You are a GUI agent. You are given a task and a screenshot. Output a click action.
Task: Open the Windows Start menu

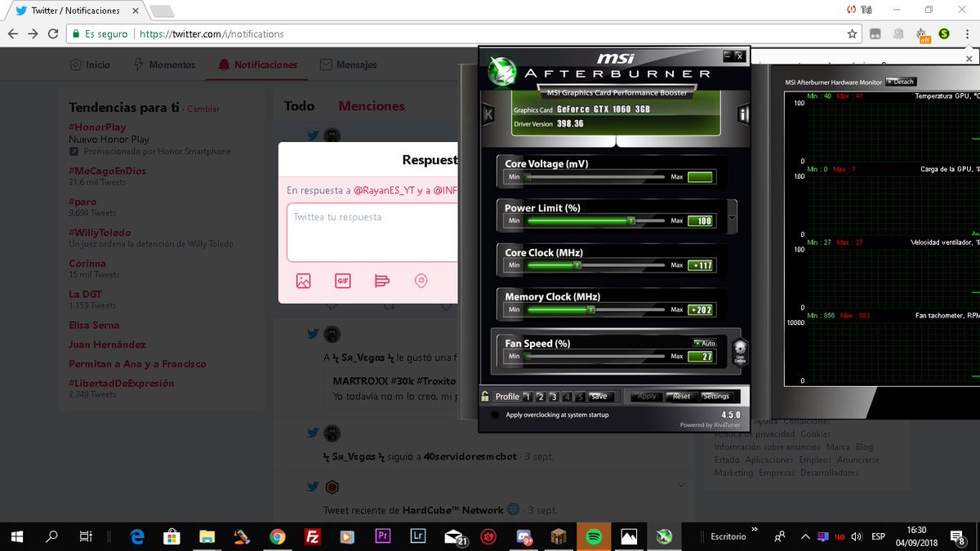(x=17, y=536)
